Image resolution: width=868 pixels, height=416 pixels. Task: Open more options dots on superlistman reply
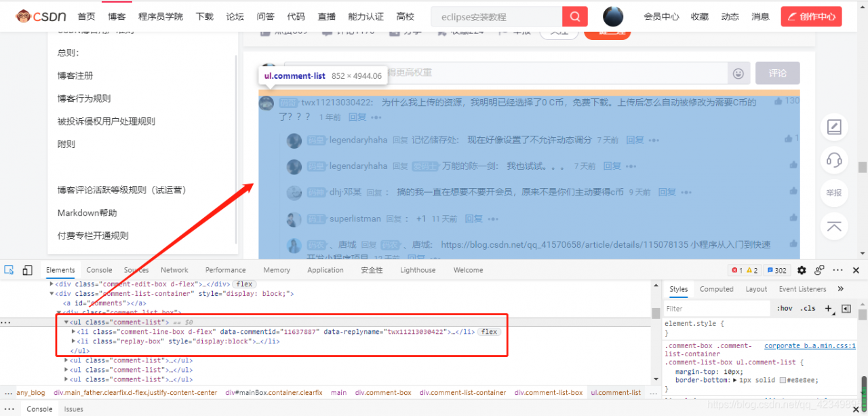pos(493,219)
